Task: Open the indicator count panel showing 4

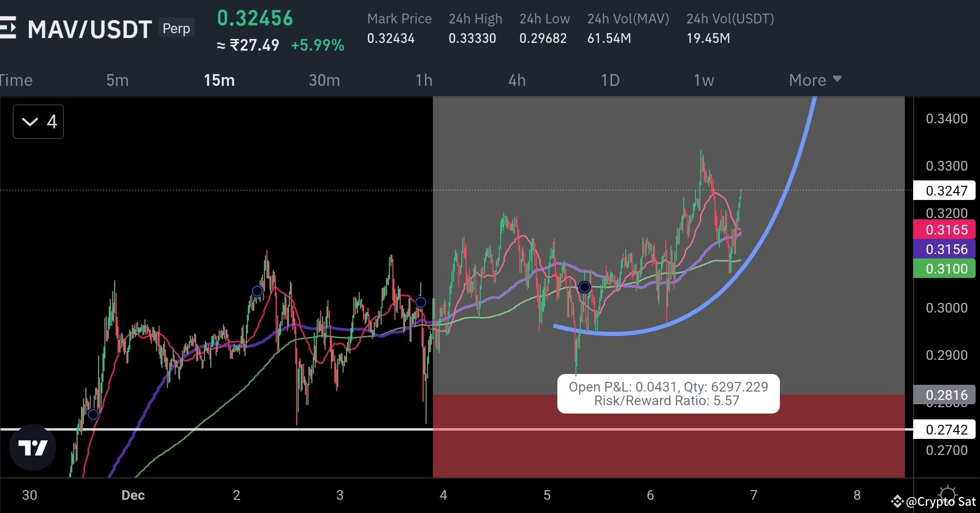Action: tap(38, 121)
